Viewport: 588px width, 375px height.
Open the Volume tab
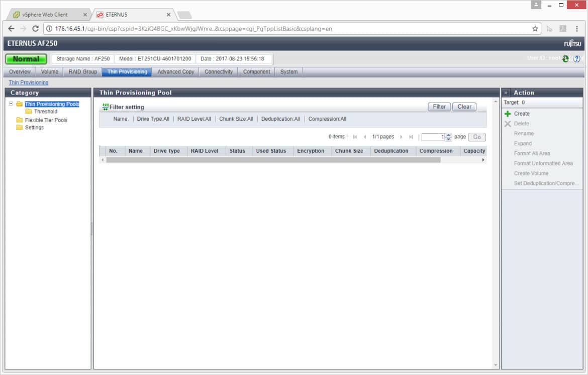pos(49,71)
